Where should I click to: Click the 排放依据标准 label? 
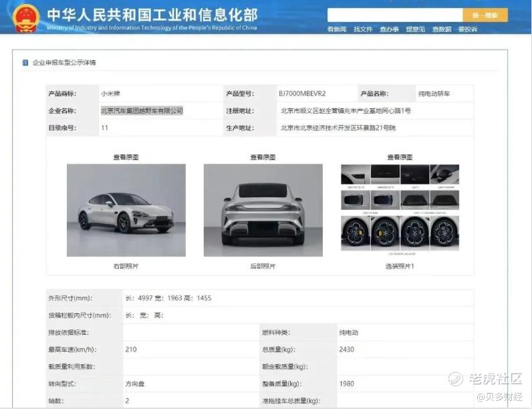click(x=69, y=333)
